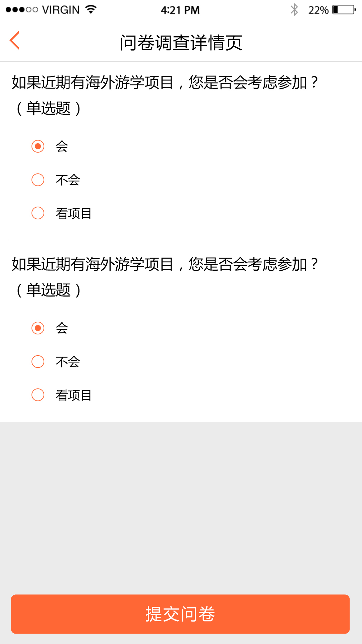Select the '会' radio button in second question
The height and width of the screenshot is (644, 362).
(x=38, y=328)
